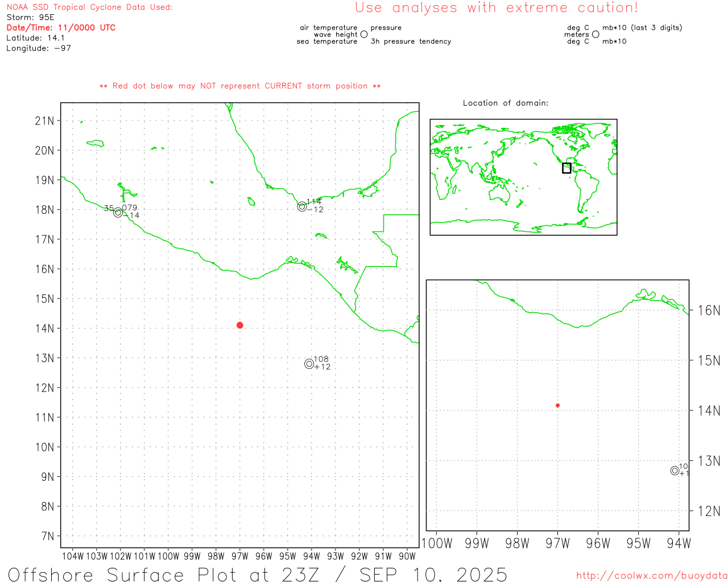Click the world locator map thumbnail
Image resolution: width=728 pixels, height=582 pixels.
pos(523,177)
